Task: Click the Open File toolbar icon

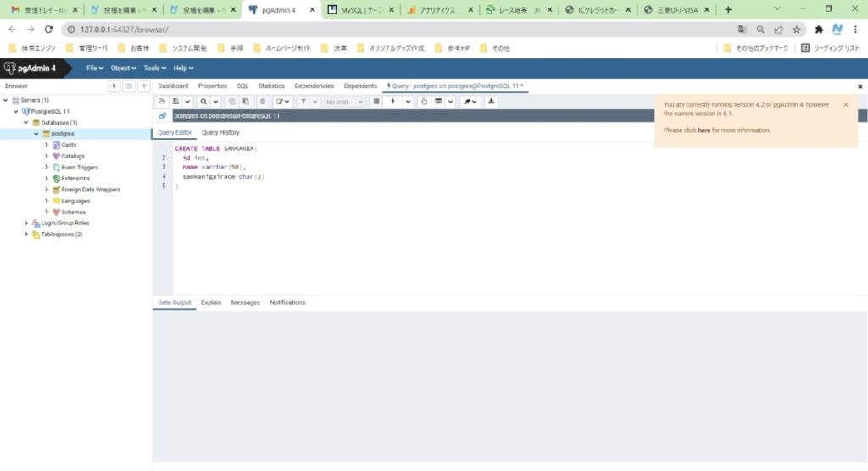Action: pos(162,102)
